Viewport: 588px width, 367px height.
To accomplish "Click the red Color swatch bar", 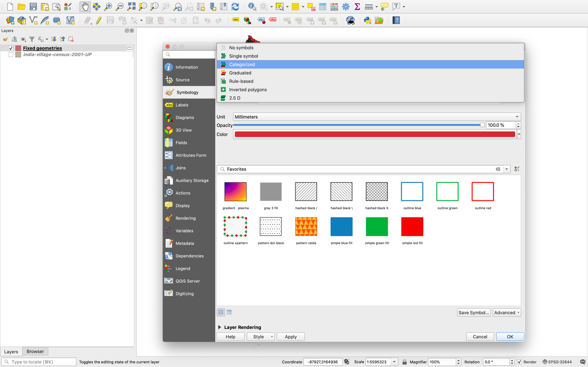I will 374,134.
